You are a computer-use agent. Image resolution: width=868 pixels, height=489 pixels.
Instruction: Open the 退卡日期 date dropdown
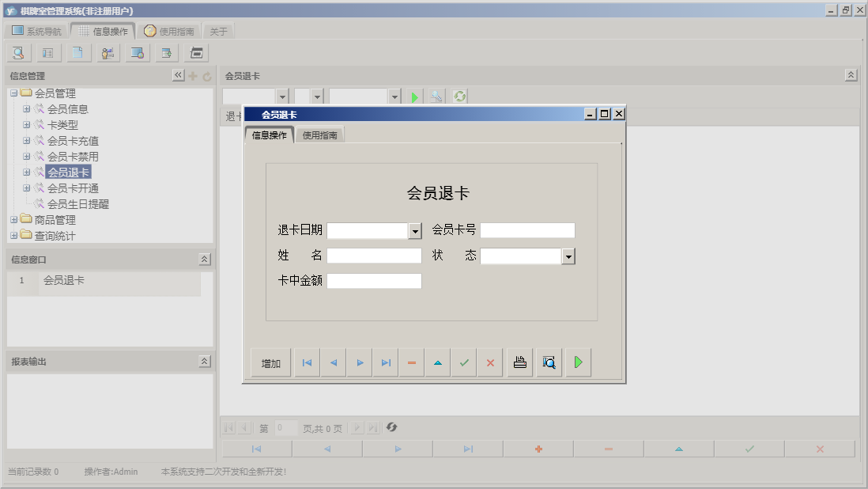tap(413, 229)
